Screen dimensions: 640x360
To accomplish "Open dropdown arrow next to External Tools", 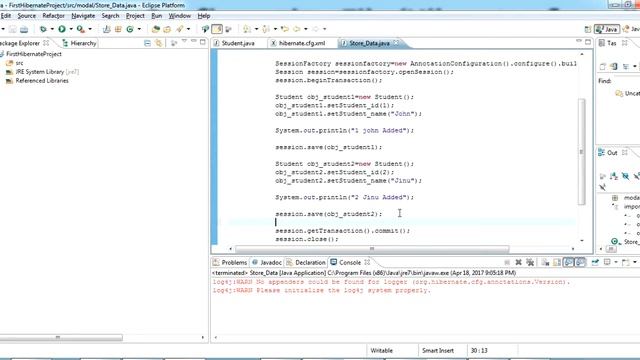I will [90, 29].
